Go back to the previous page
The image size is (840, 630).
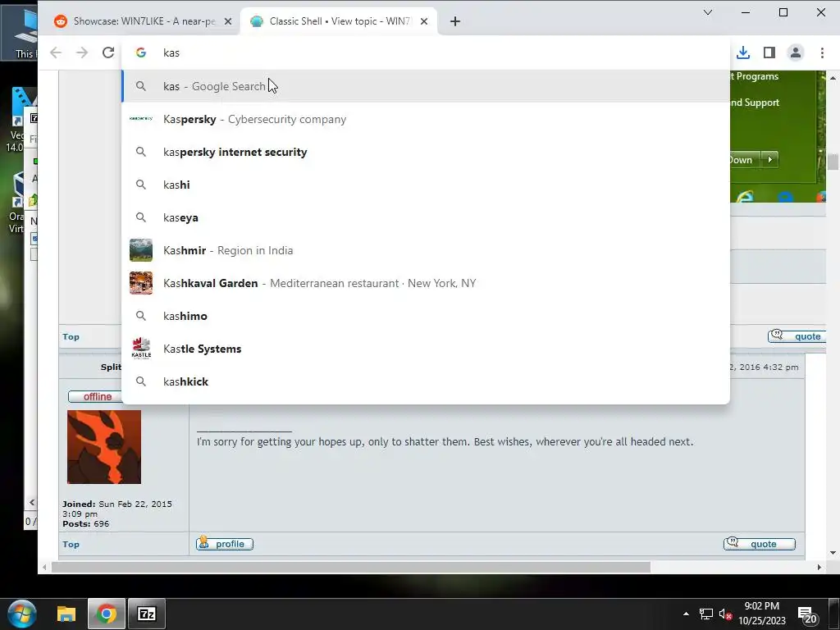click(x=56, y=52)
